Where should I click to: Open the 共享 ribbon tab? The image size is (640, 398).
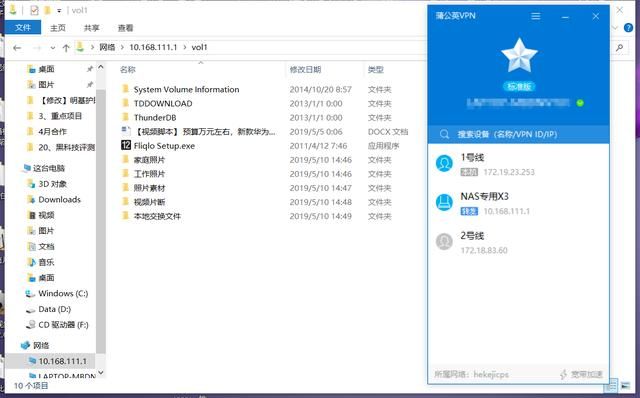coord(91,28)
